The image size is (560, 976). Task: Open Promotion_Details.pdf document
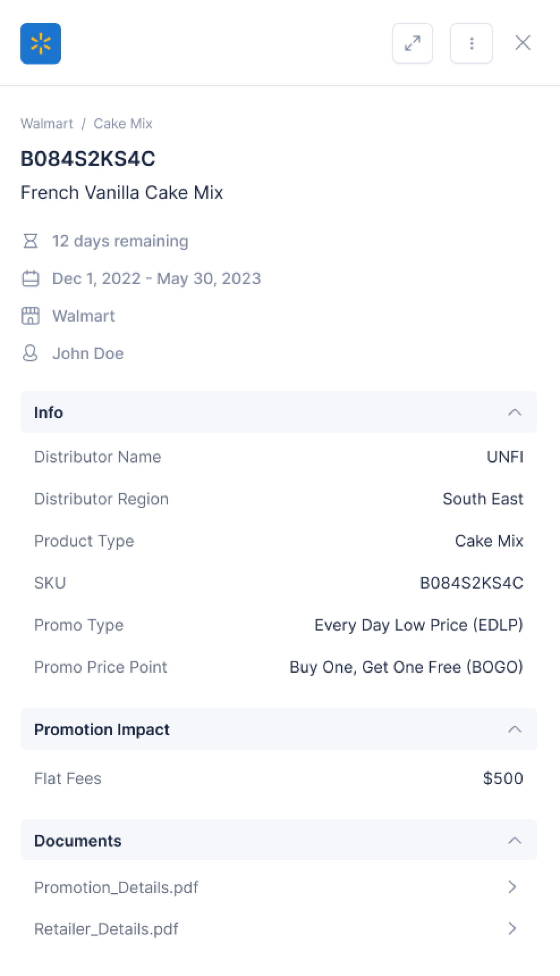coord(116,887)
